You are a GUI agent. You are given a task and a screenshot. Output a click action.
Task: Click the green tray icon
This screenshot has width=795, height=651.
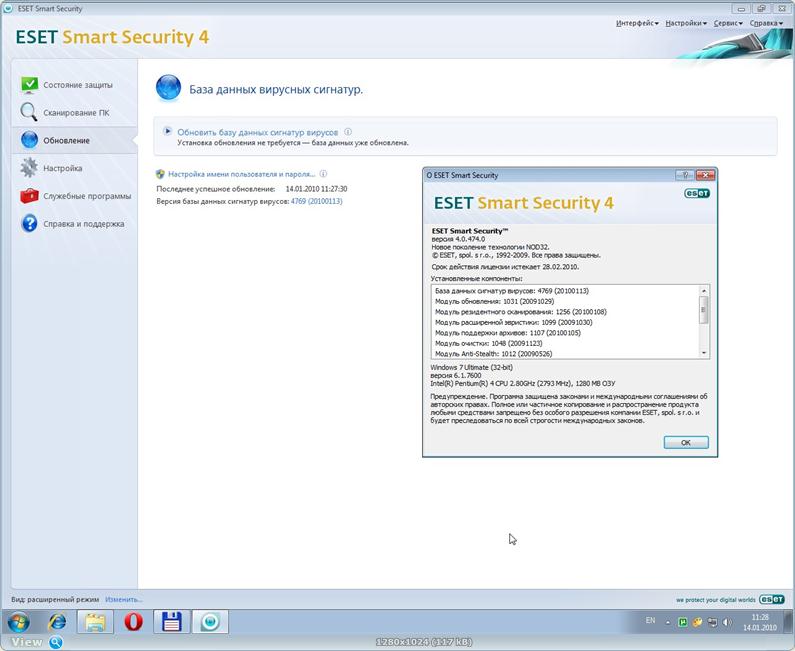683,622
